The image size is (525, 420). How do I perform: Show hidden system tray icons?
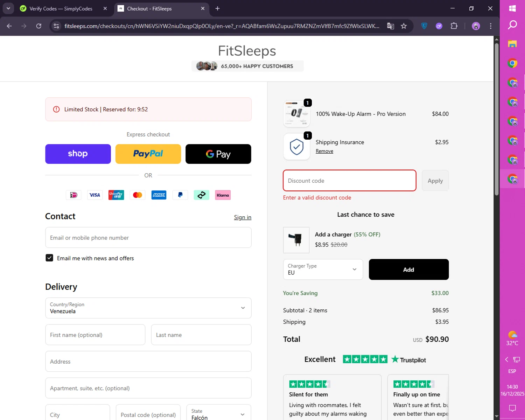pyautogui.click(x=506, y=359)
